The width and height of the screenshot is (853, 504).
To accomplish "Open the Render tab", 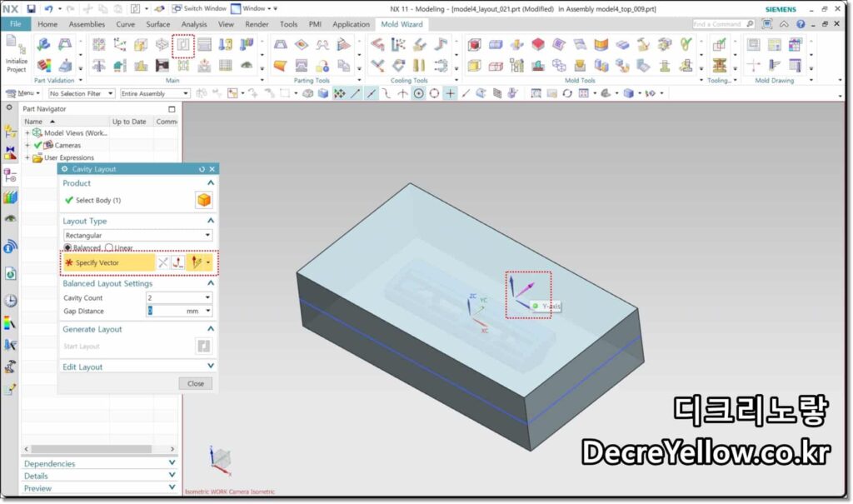I will pos(257,24).
